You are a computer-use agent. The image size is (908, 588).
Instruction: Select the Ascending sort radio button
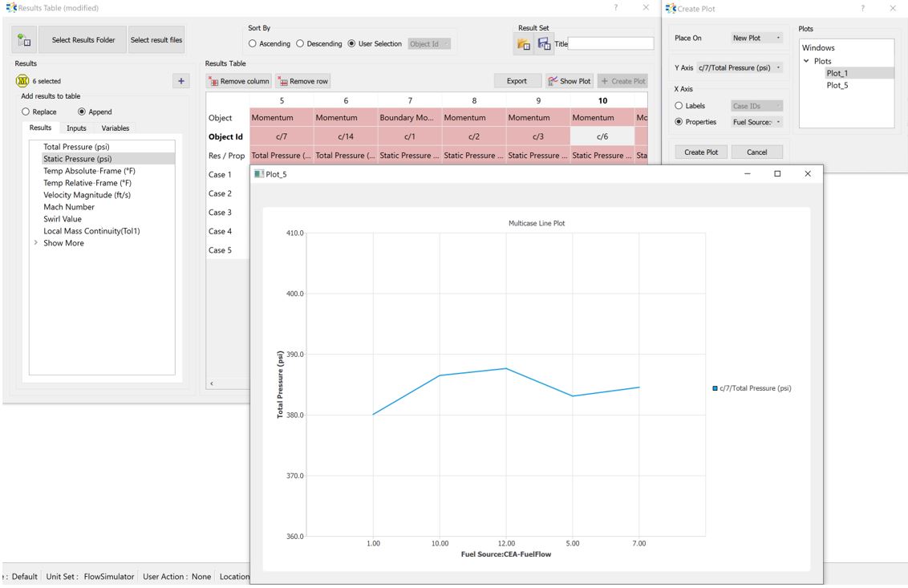click(x=253, y=44)
